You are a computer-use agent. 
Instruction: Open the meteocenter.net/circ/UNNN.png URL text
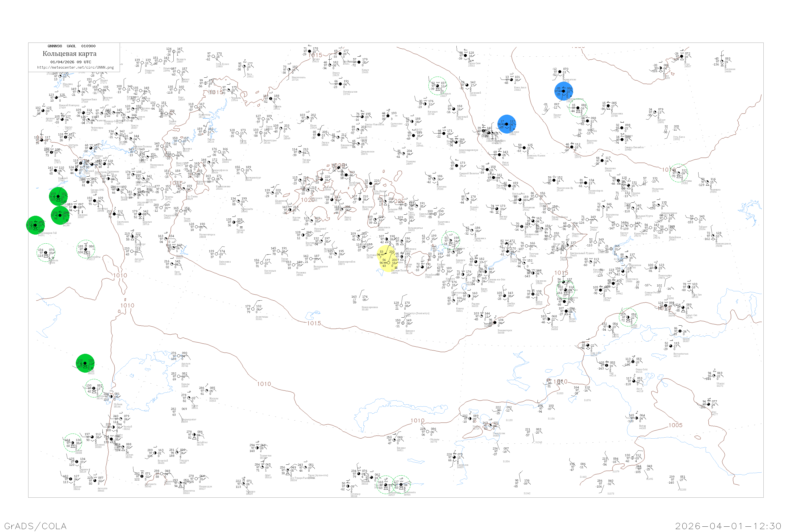click(x=75, y=68)
